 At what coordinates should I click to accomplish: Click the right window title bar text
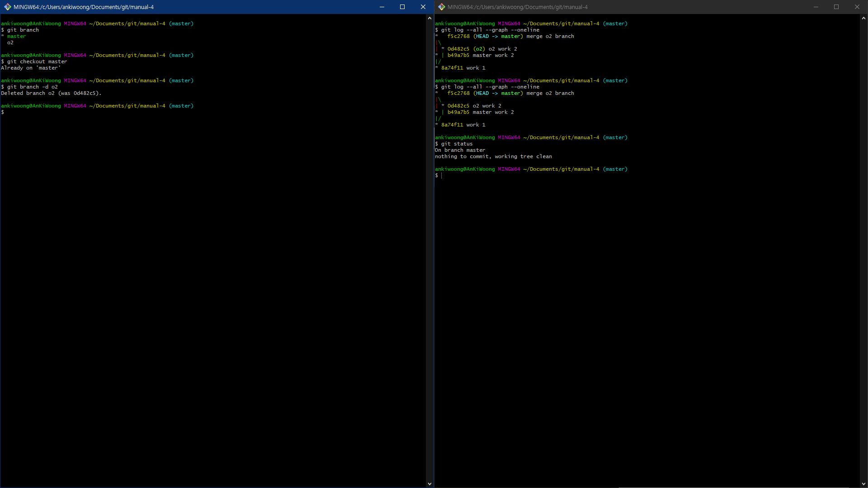(x=518, y=7)
